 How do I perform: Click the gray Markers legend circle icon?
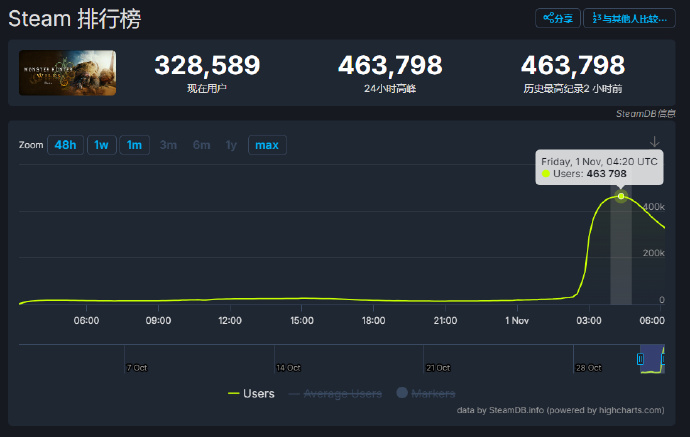(x=402, y=394)
